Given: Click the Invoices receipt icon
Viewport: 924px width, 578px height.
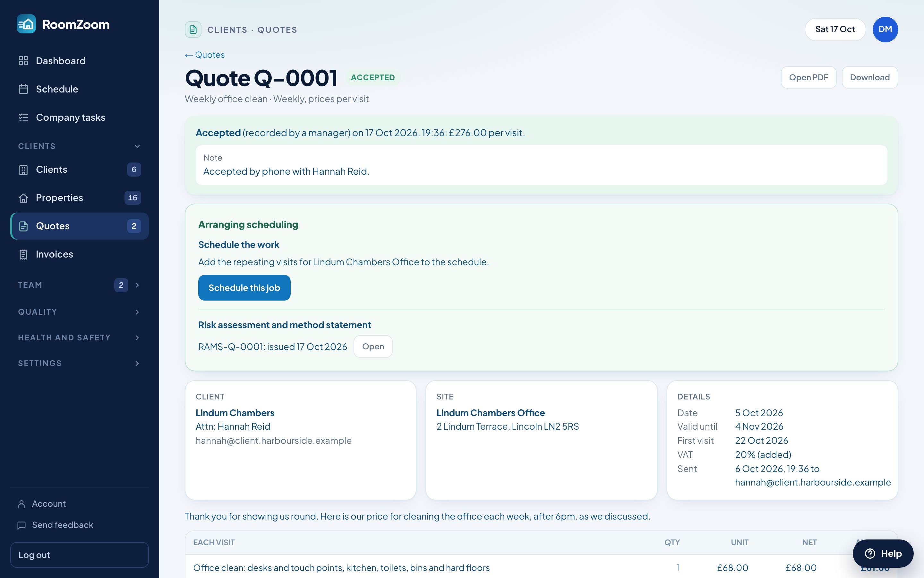Looking at the screenshot, I should tap(23, 255).
